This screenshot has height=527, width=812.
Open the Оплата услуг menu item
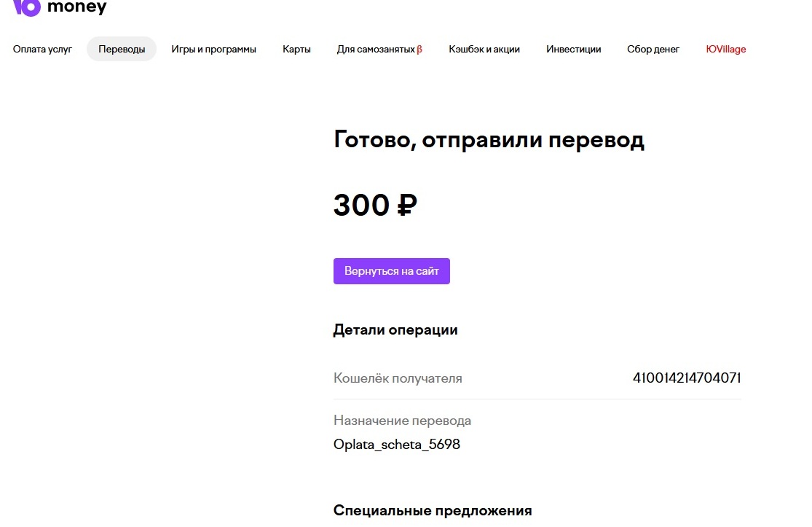coord(42,50)
